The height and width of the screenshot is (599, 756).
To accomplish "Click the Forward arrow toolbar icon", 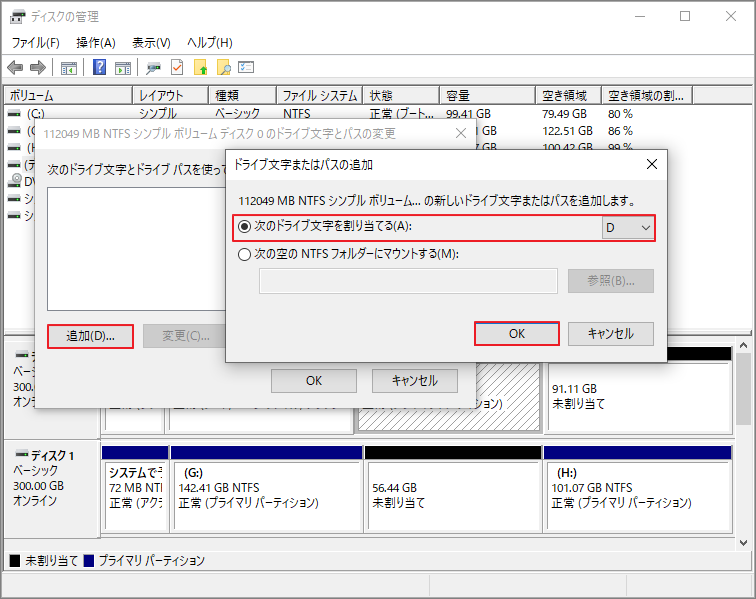I will coord(38,68).
